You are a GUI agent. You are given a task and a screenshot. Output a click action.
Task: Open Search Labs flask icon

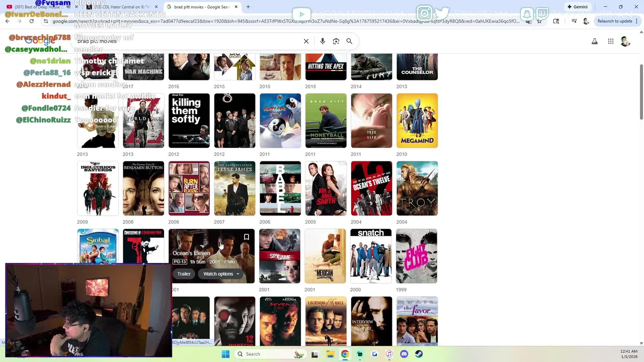click(595, 41)
